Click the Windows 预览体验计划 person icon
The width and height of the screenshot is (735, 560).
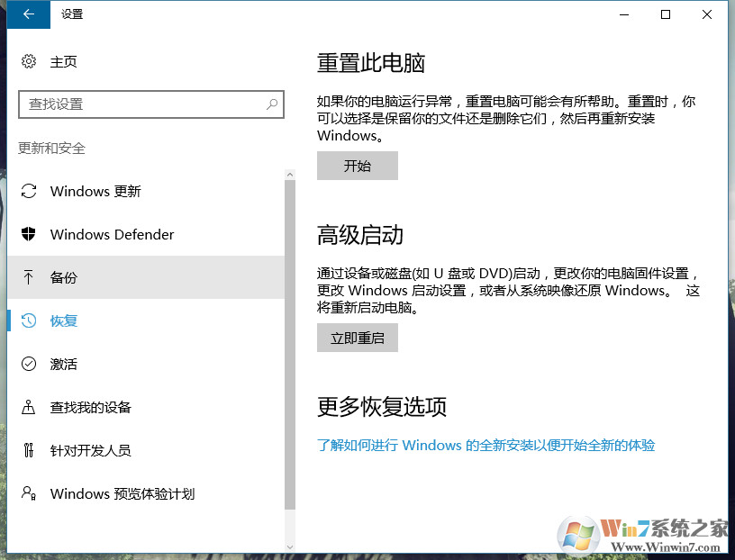tap(29, 493)
